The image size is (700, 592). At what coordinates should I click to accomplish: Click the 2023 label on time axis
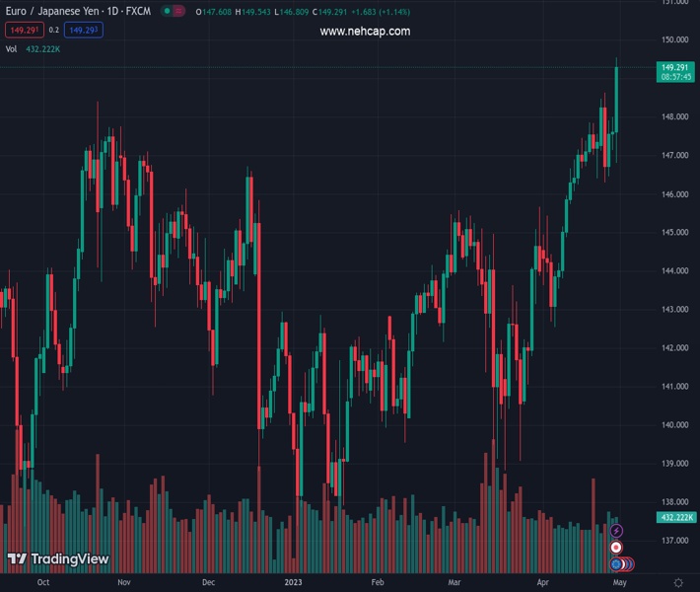[292, 583]
